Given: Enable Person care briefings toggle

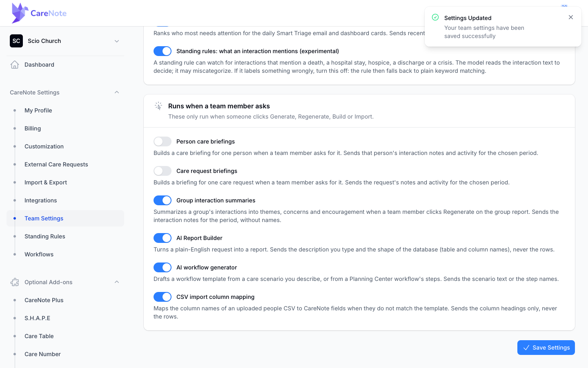Looking at the screenshot, I should click(x=163, y=141).
